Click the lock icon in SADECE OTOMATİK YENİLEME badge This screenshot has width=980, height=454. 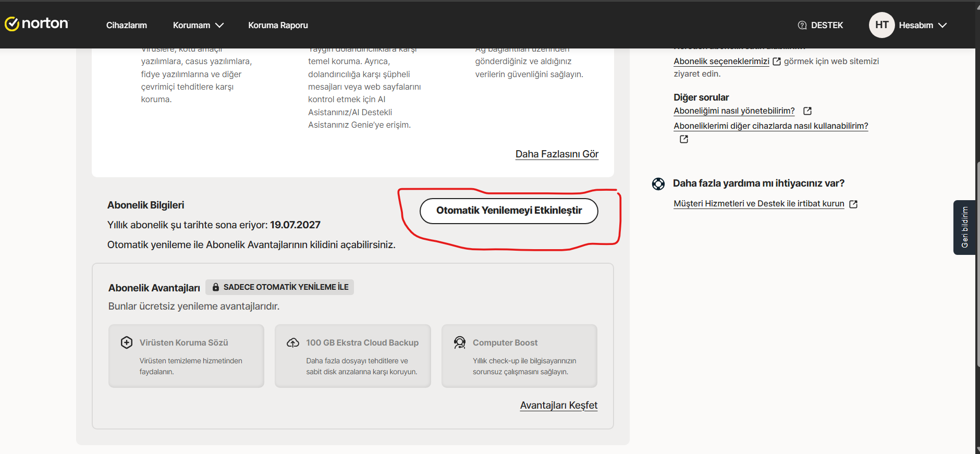[x=216, y=287]
